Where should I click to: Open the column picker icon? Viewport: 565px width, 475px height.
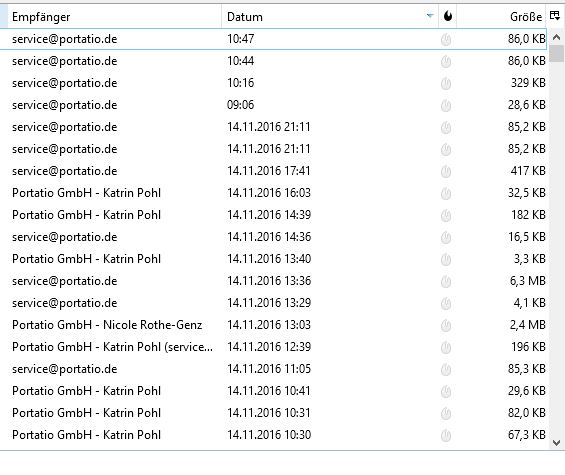click(x=555, y=15)
